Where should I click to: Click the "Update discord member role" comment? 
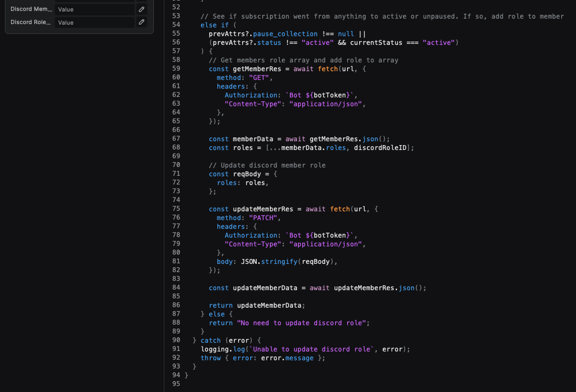267,165
